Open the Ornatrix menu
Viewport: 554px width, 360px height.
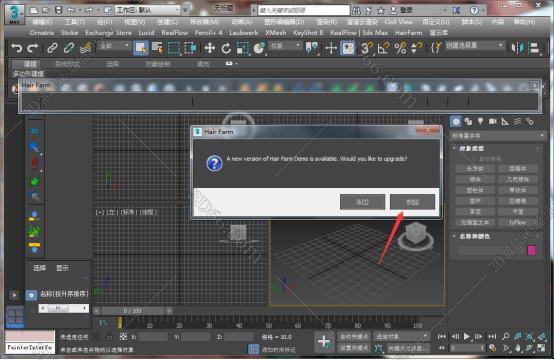(x=42, y=33)
